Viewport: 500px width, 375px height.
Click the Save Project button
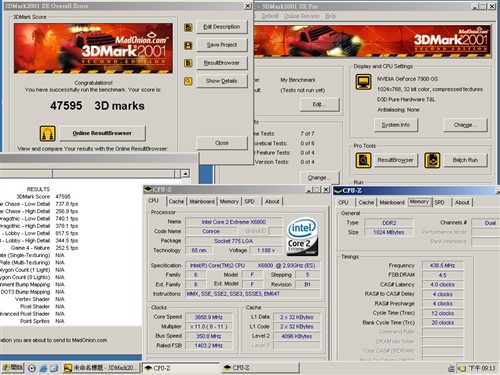click(x=222, y=45)
